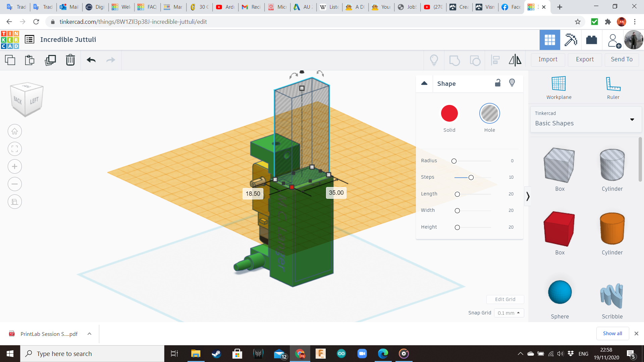644x362 pixels.
Task: Set shape to Solid
Action: click(x=449, y=114)
